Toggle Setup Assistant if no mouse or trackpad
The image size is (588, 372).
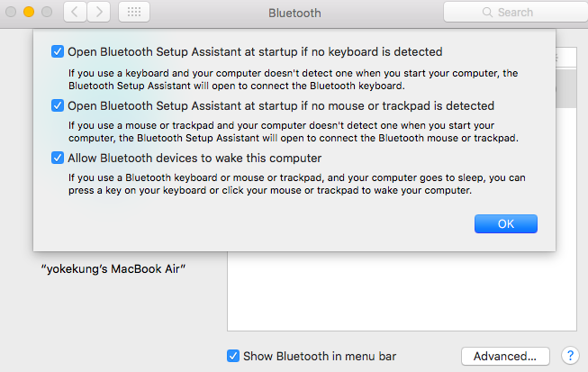point(59,105)
